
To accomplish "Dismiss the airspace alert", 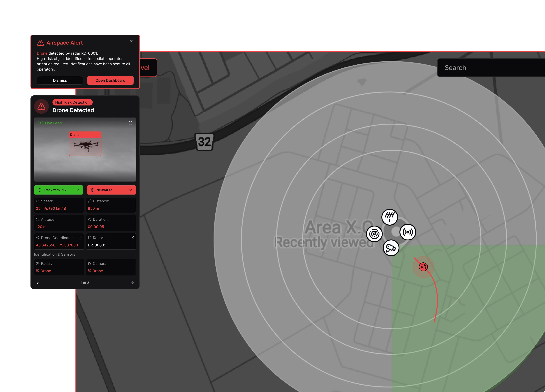I will (60, 80).
